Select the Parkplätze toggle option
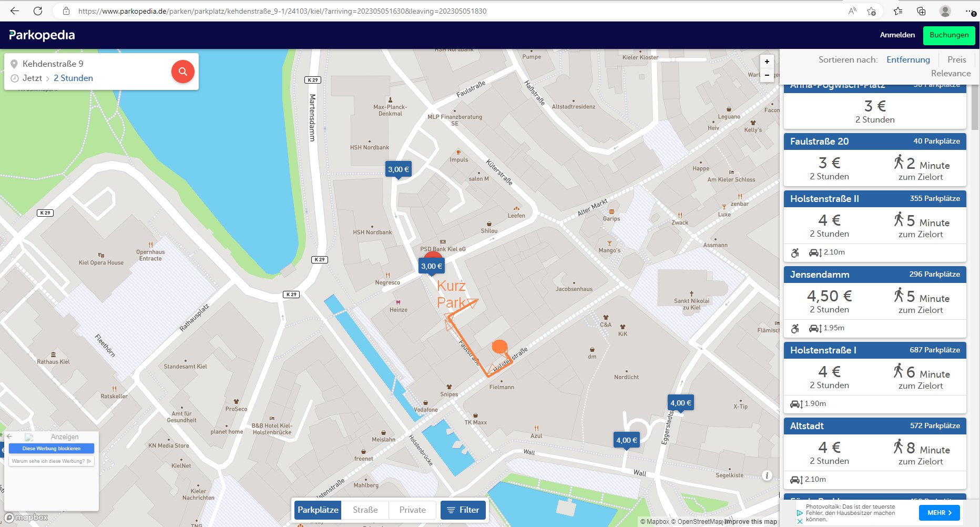Image resolution: width=980 pixels, height=527 pixels. click(318, 510)
